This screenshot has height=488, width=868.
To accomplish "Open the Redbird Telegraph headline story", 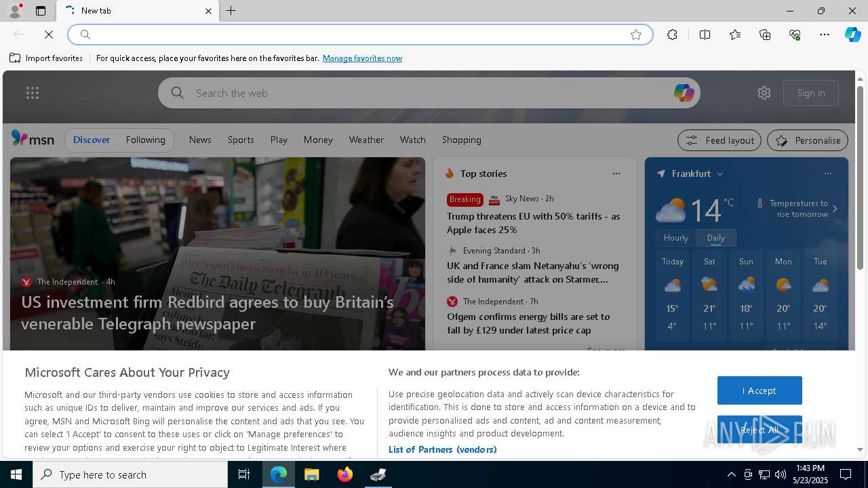I will point(208,312).
